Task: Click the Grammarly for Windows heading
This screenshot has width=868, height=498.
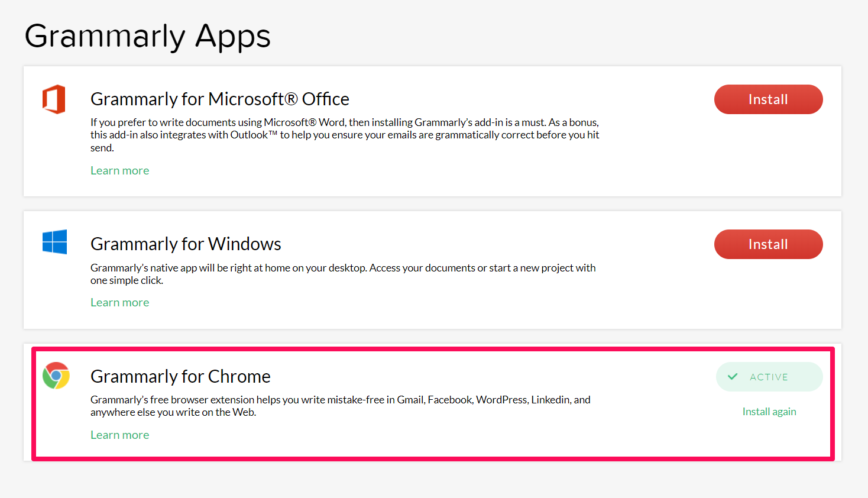Action: pos(186,244)
